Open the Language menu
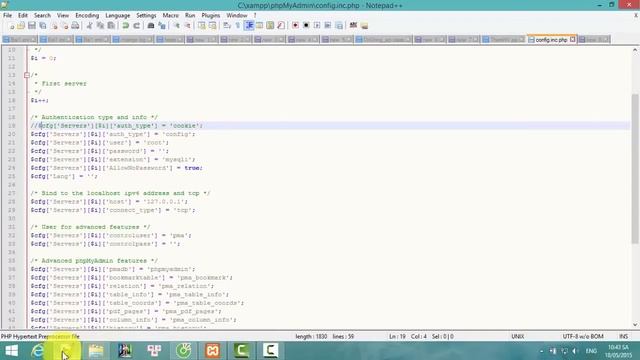Image resolution: width=640 pixels, height=360 pixels. [118, 16]
